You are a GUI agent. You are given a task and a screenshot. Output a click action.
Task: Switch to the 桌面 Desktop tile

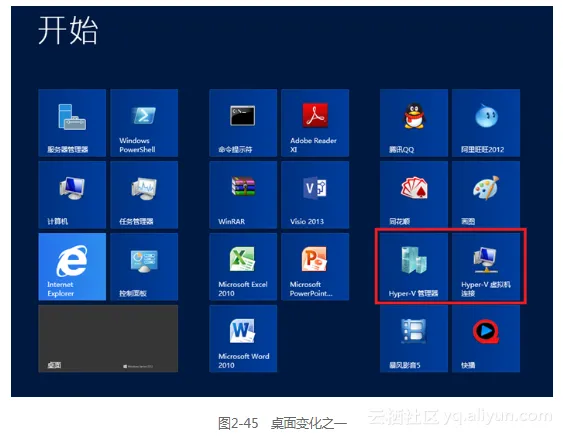[x=108, y=339]
